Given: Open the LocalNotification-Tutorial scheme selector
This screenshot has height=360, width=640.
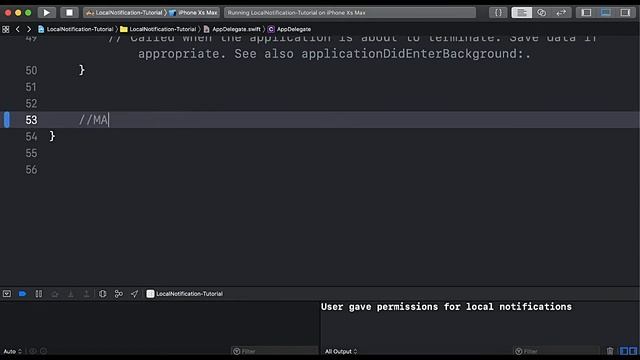Looking at the screenshot, I should 124,13.
